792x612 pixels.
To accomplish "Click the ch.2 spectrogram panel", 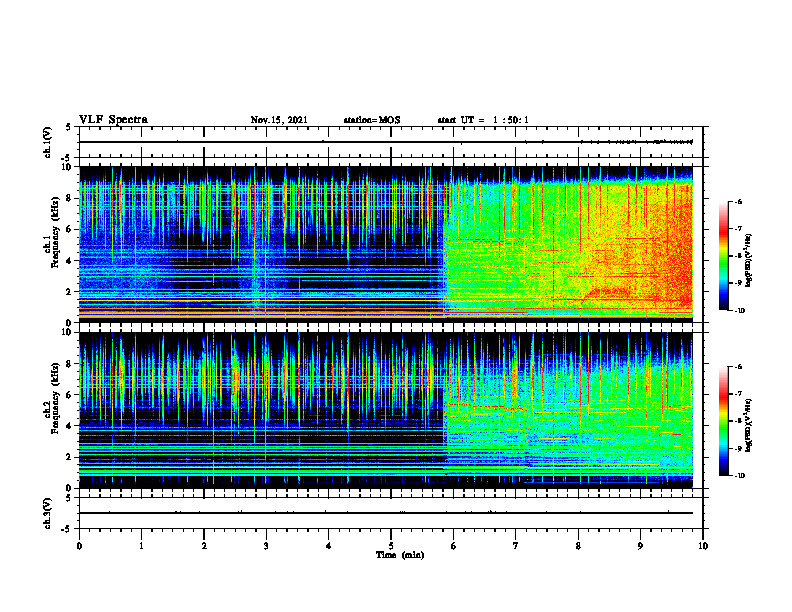I will 386,410.
